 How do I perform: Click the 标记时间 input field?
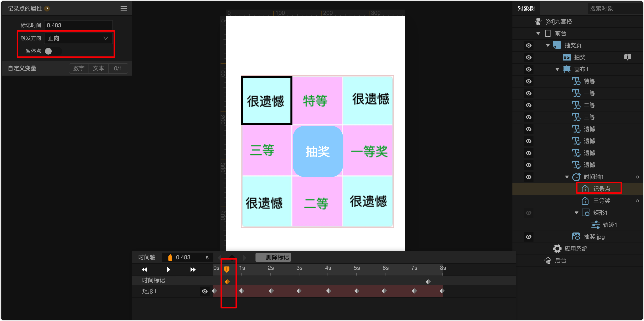[x=78, y=25]
